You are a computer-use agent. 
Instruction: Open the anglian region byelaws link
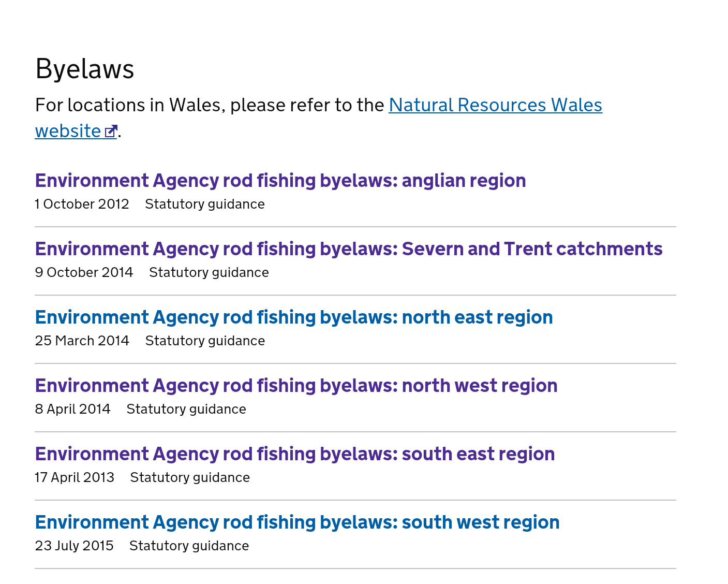tap(280, 181)
